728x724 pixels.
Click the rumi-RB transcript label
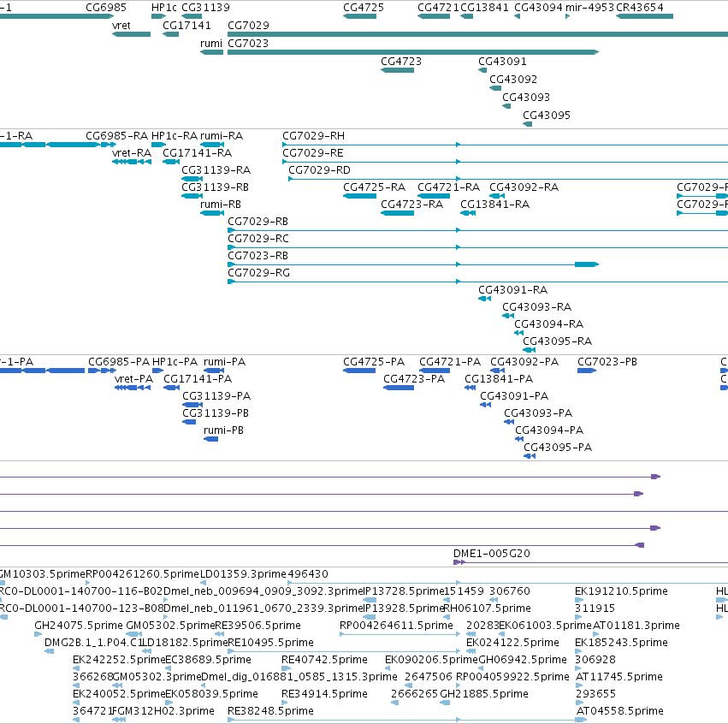(221, 205)
